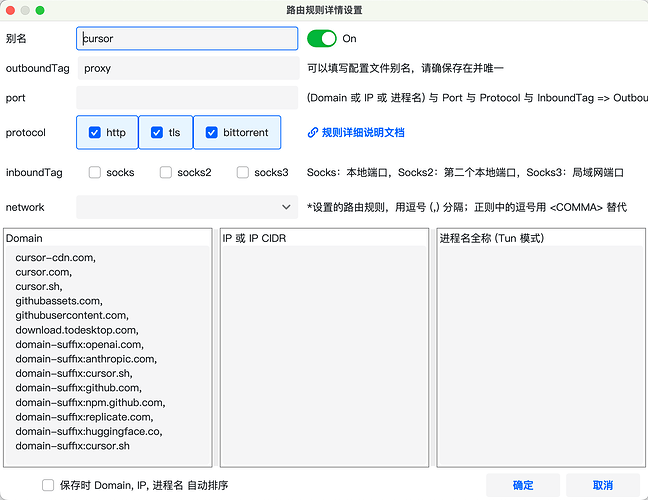Click the download.todesktop.com, domain line
Screen dimensions: 648x500
77,330
